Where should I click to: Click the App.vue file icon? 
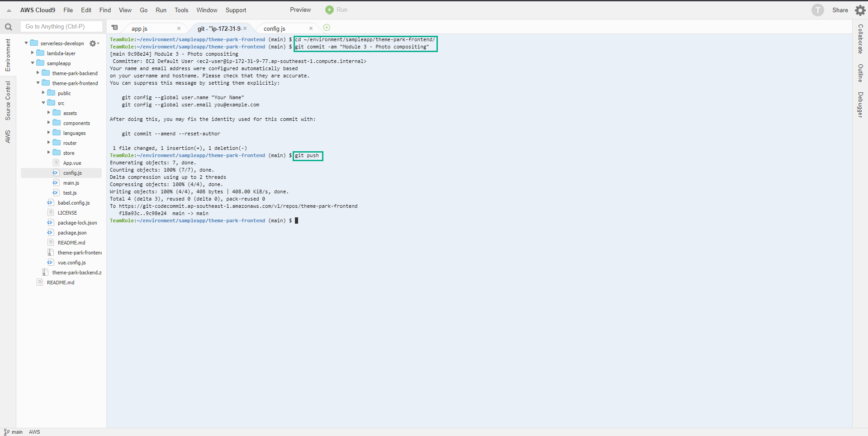[56, 163]
